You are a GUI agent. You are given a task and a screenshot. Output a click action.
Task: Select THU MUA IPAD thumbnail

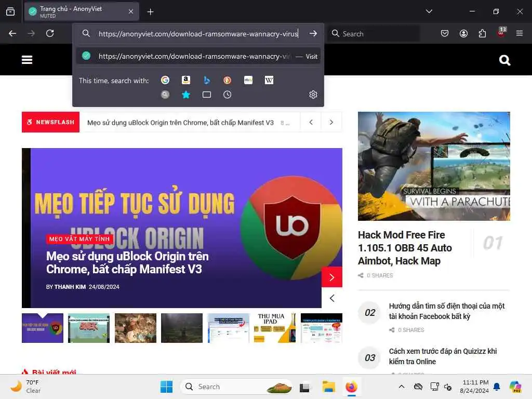(275, 328)
